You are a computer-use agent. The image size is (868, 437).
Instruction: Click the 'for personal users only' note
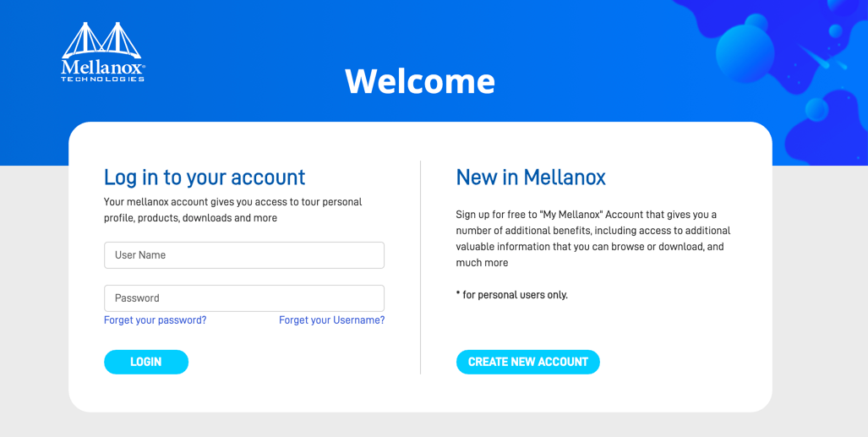[x=512, y=295]
